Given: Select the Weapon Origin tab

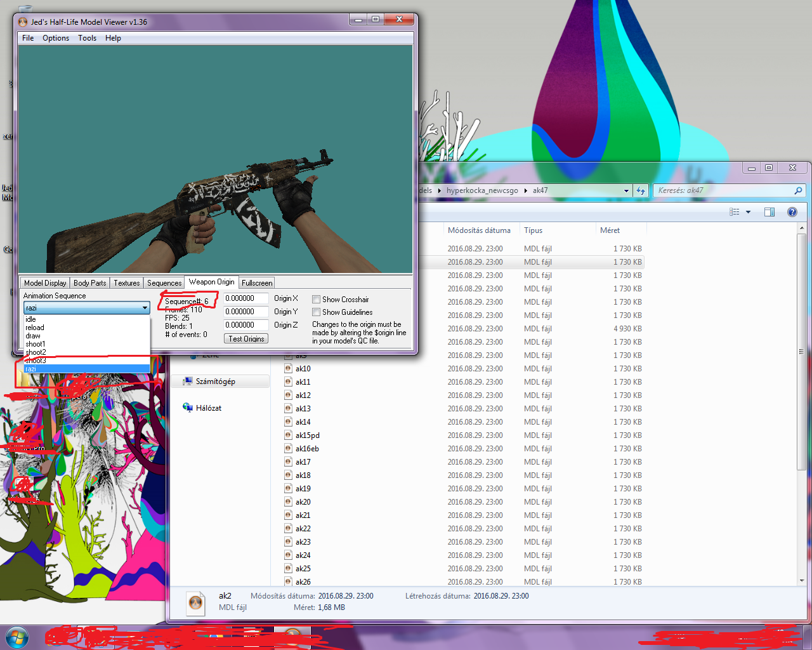Looking at the screenshot, I should pyautogui.click(x=211, y=282).
